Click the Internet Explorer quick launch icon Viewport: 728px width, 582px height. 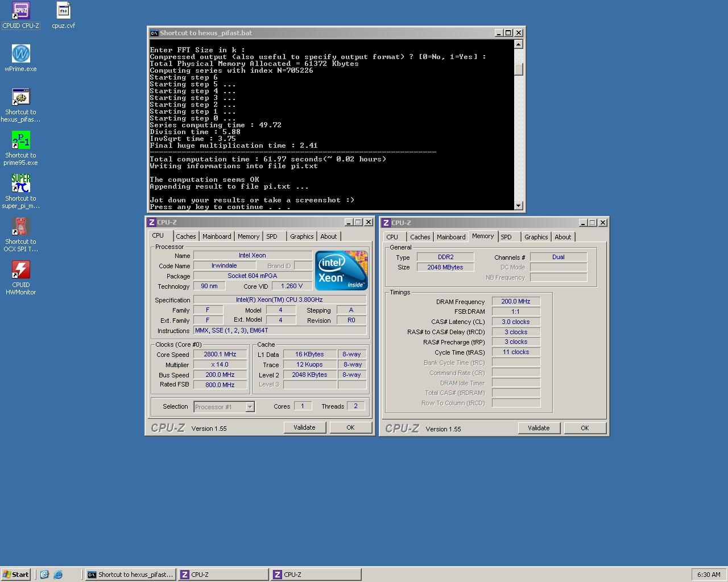[58, 575]
